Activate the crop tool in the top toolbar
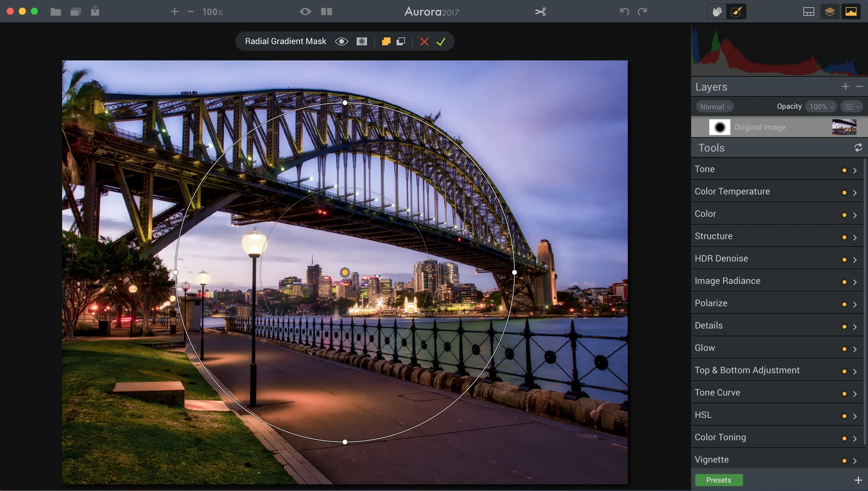This screenshot has height=491, width=868. click(541, 11)
